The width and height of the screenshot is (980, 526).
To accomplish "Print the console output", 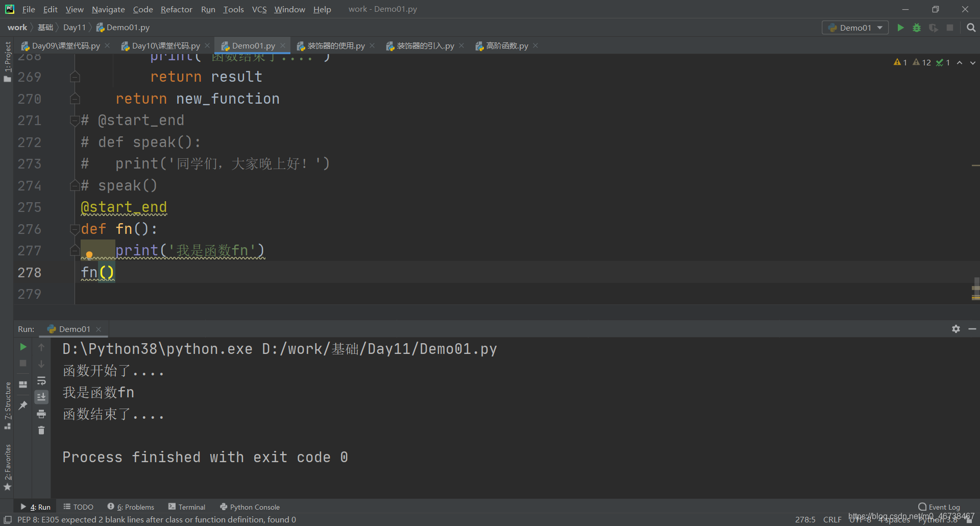I will click(x=41, y=414).
